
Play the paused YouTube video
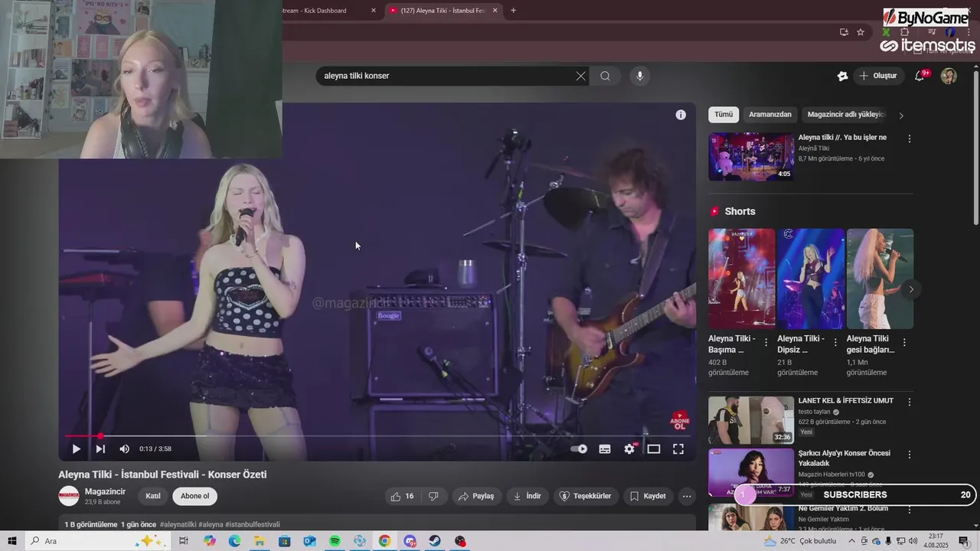[76, 449]
